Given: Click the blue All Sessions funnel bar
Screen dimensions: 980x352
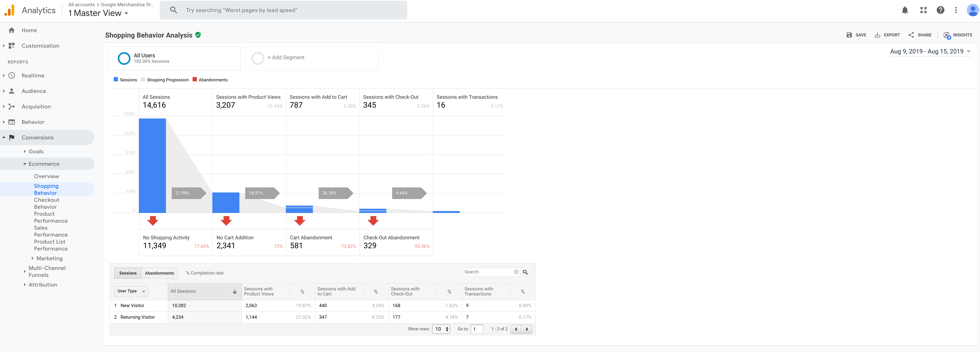Looking at the screenshot, I should tap(152, 166).
